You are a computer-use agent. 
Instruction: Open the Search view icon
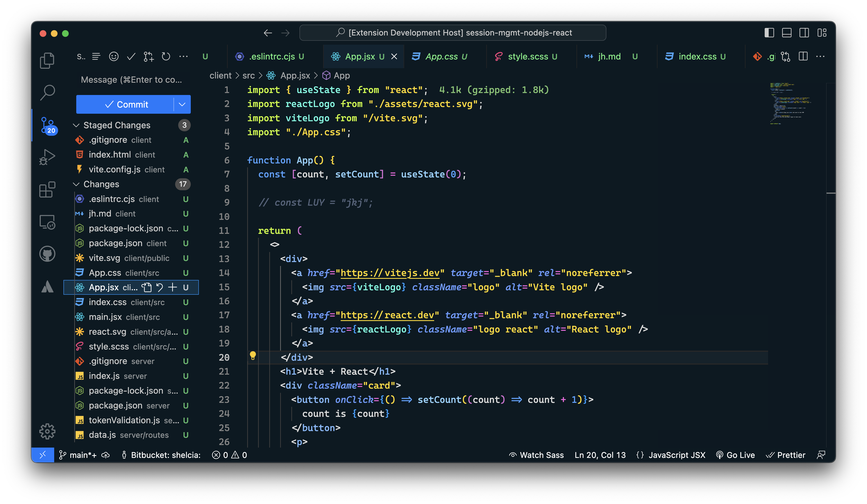pos(47,92)
